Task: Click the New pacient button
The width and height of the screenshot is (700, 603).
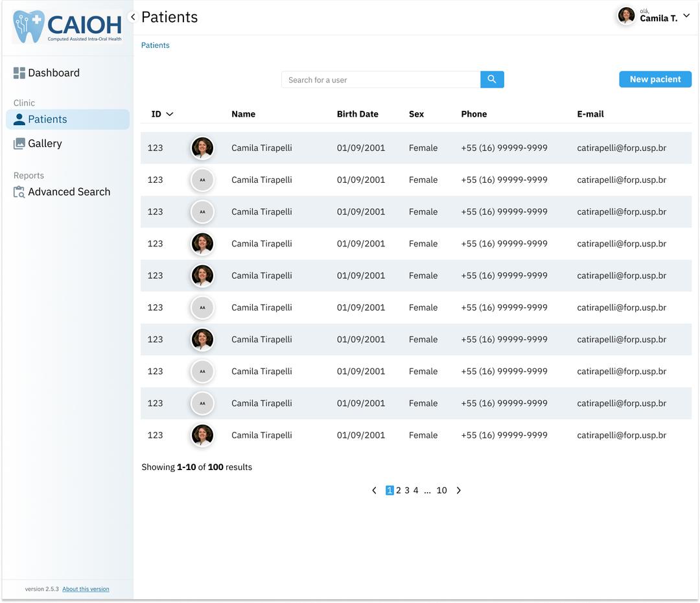Action: coord(655,79)
